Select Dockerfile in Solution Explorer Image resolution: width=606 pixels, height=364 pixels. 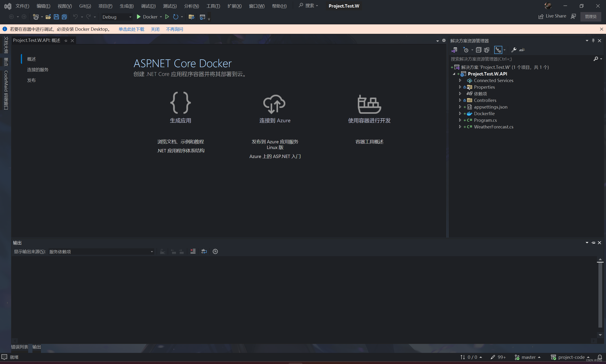(484, 113)
